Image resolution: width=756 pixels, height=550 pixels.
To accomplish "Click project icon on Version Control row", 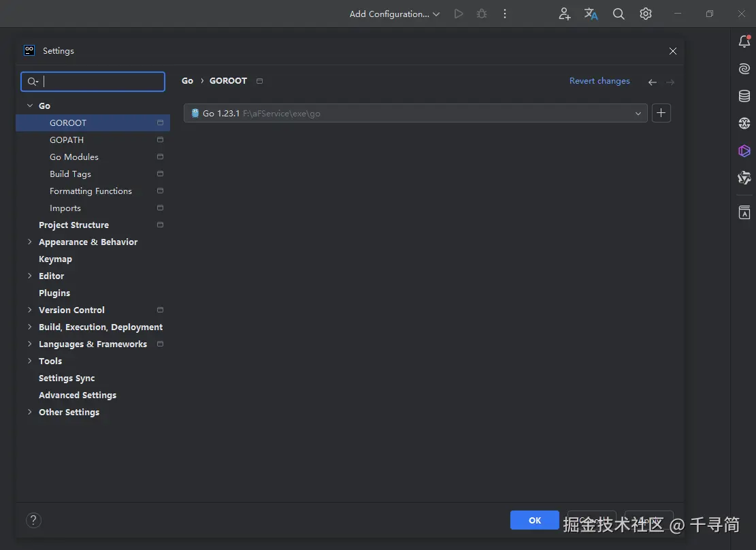I will pos(160,310).
